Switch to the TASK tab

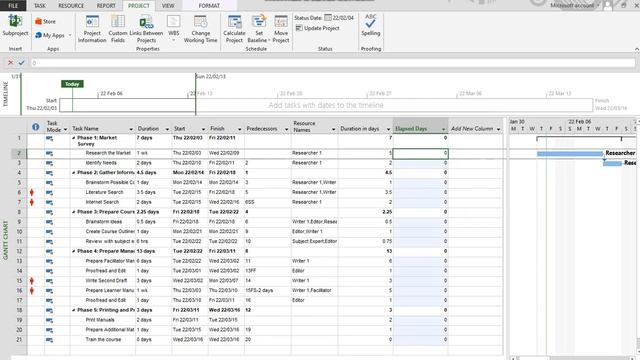point(40,5)
